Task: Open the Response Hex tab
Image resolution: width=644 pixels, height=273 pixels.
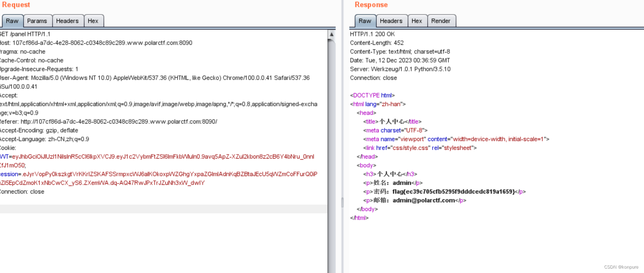Action: (417, 21)
